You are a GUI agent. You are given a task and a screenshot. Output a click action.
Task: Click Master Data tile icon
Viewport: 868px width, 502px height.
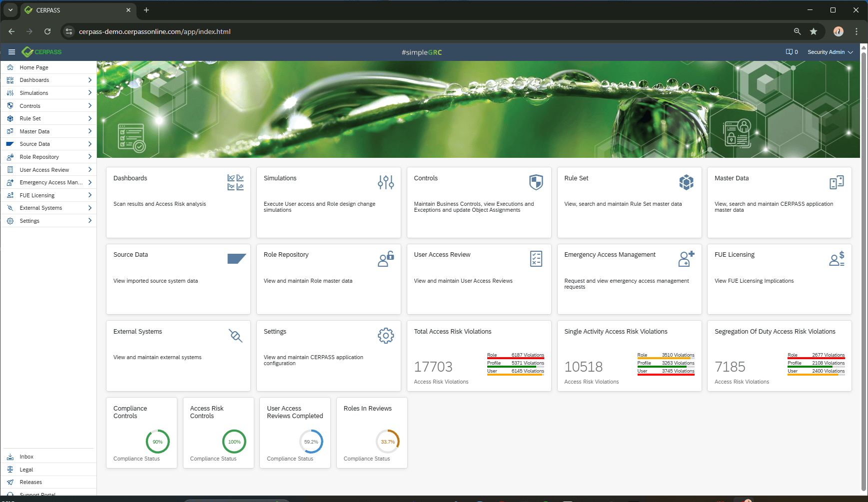tap(837, 182)
